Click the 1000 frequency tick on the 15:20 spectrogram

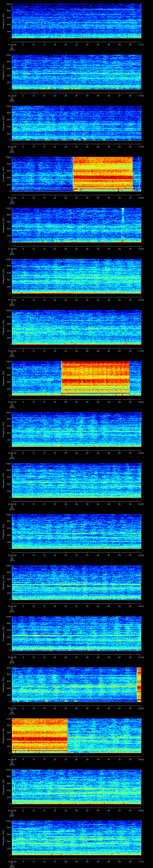(x=8, y=311)
